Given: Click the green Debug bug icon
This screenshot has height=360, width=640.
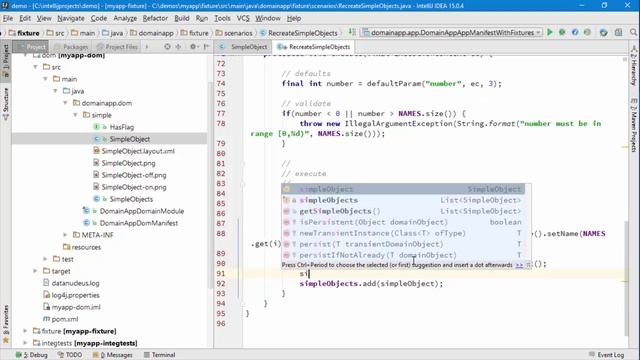Looking at the screenshot, I should click(x=562, y=32).
